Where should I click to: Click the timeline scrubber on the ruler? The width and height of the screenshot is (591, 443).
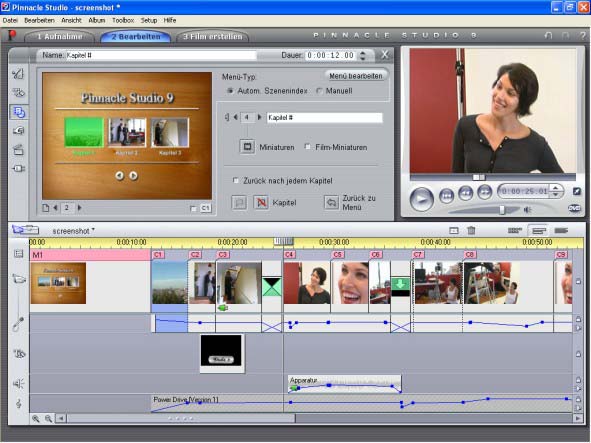click(283, 241)
